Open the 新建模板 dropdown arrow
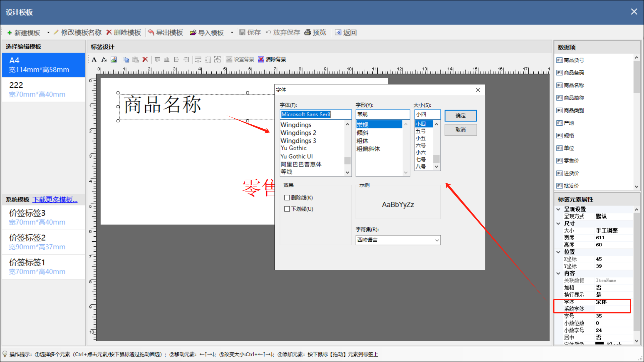The width and height of the screenshot is (644, 362). point(48,32)
